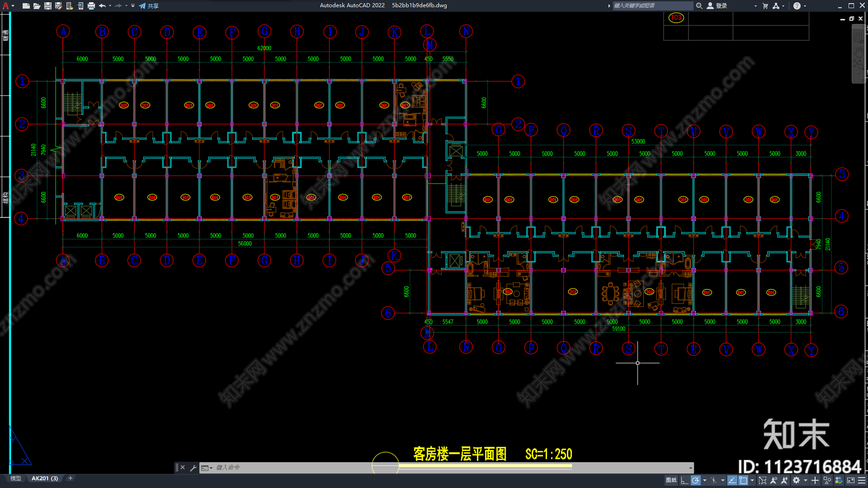Screen dimensions: 868x488
Task: Click the 图纸 paper space button
Action: tap(671, 480)
